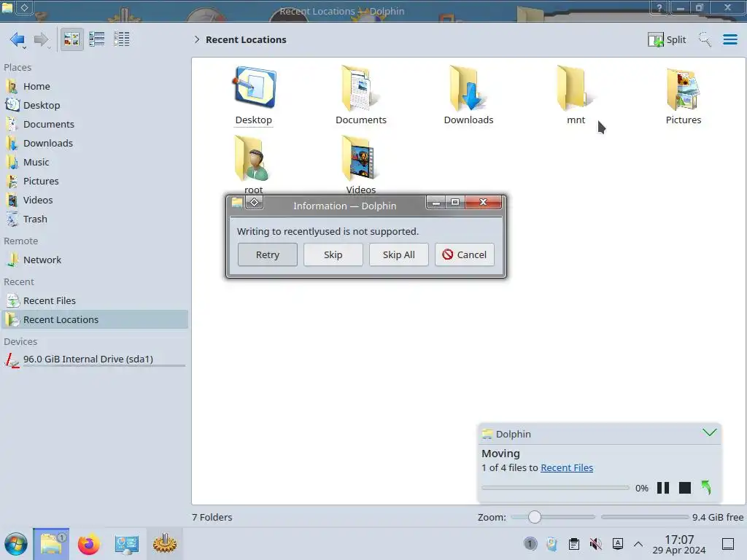Open Recent Files in sidebar
This screenshot has height=560, width=747.
(x=94, y=301)
